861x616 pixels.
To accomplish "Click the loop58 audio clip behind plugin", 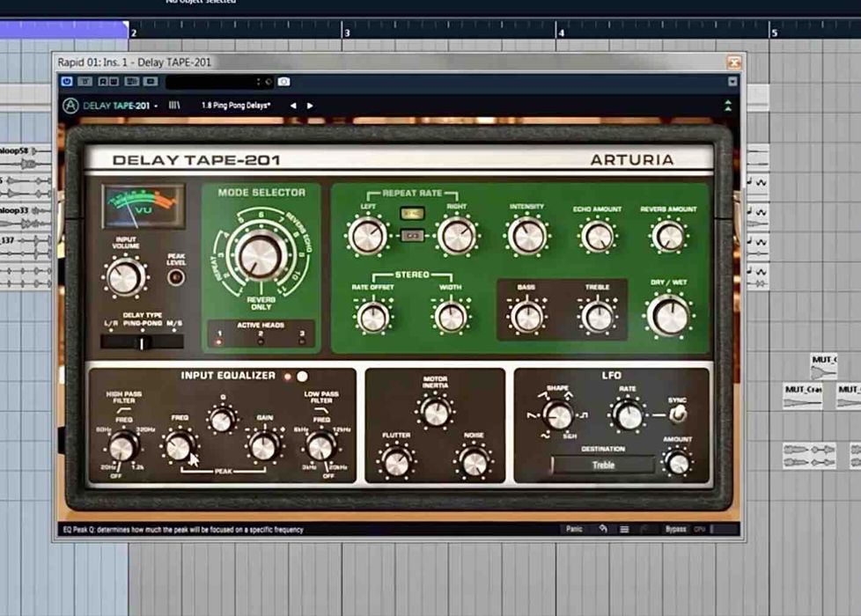I will pyautogui.click(x=26, y=158).
